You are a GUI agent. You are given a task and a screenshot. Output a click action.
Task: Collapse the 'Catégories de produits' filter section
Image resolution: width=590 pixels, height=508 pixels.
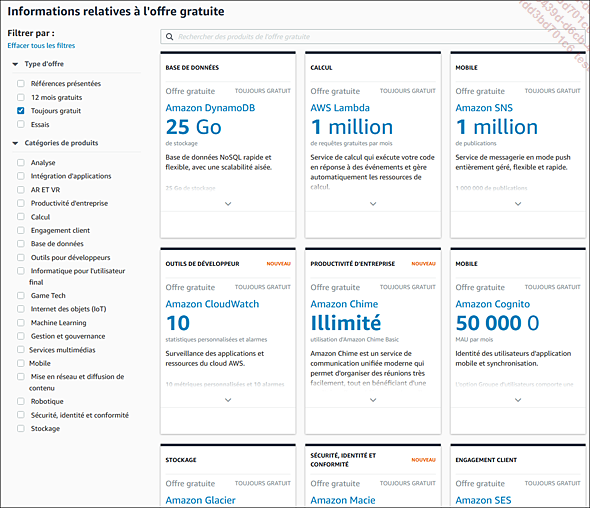pos(15,143)
